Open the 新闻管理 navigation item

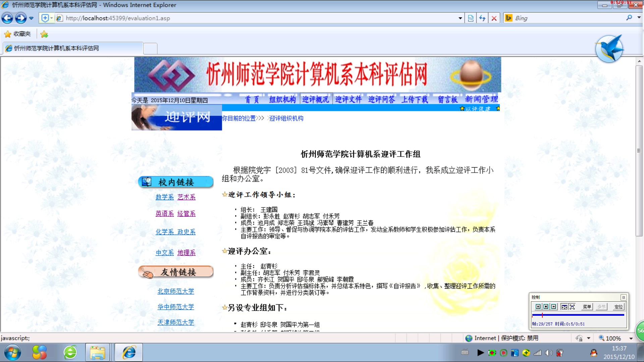[482, 99]
